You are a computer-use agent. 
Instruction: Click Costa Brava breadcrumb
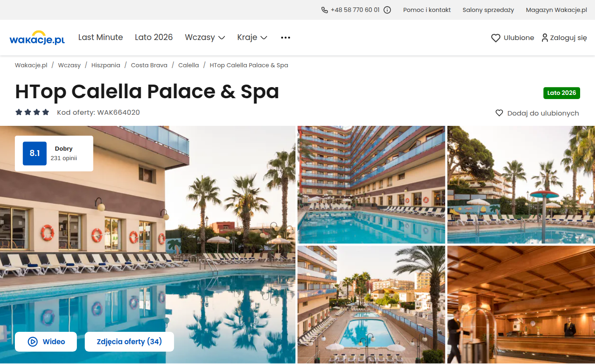[x=149, y=65]
